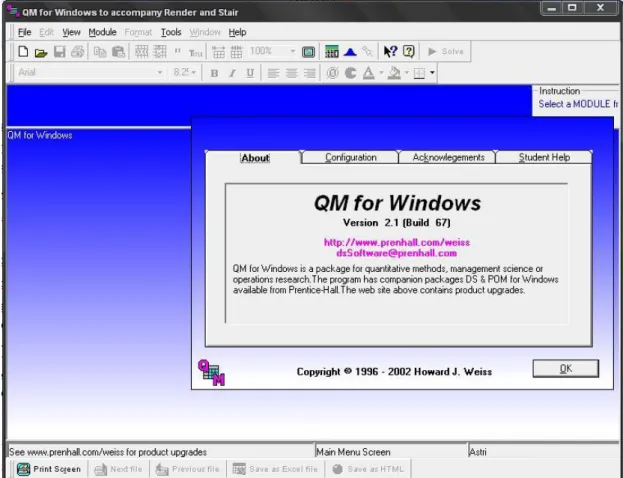The width and height of the screenshot is (623, 478).
Task: Align text left
Action: 273,73
